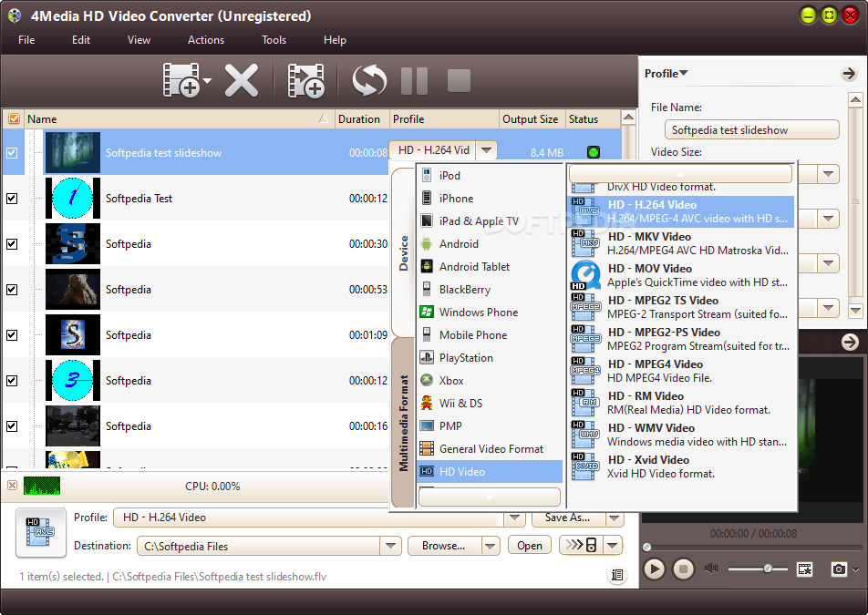Click the File Name input field
The image size is (868, 615).
pos(751,130)
